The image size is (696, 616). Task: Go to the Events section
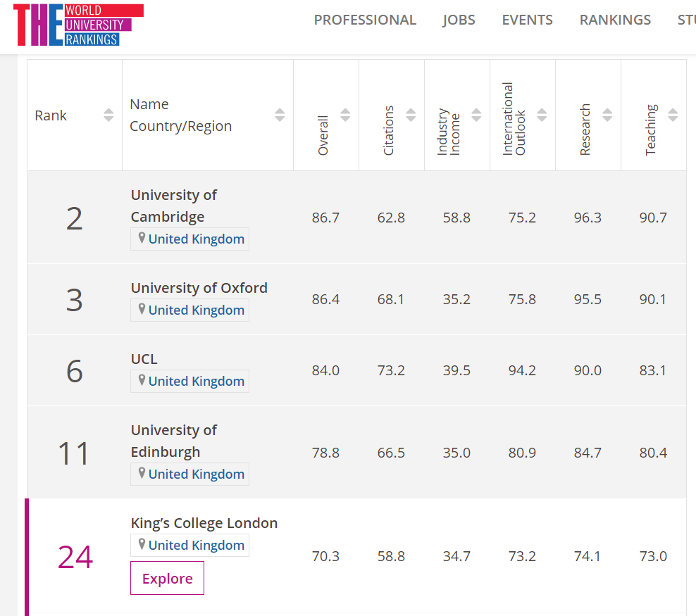pyautogui.click(x=527, y=20)
